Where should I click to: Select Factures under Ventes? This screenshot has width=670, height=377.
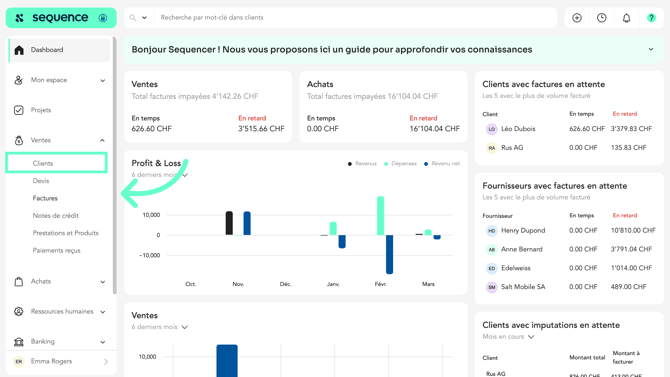tap(45, 198)
